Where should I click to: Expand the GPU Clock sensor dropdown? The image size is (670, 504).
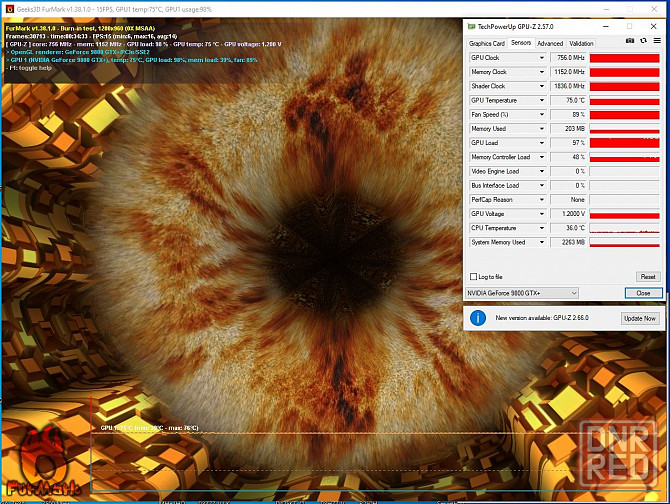(x=542, y=58)
